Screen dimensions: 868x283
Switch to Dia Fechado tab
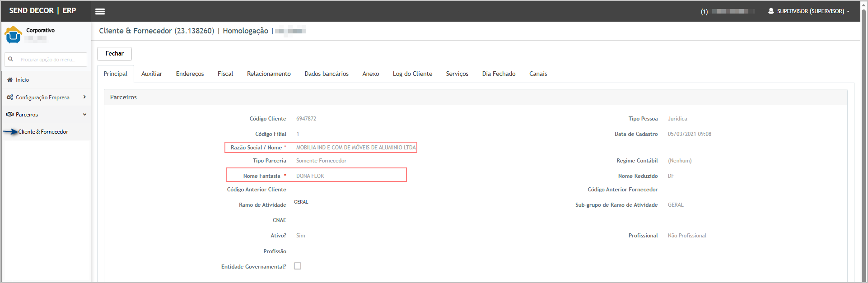[x=499, y=74]
